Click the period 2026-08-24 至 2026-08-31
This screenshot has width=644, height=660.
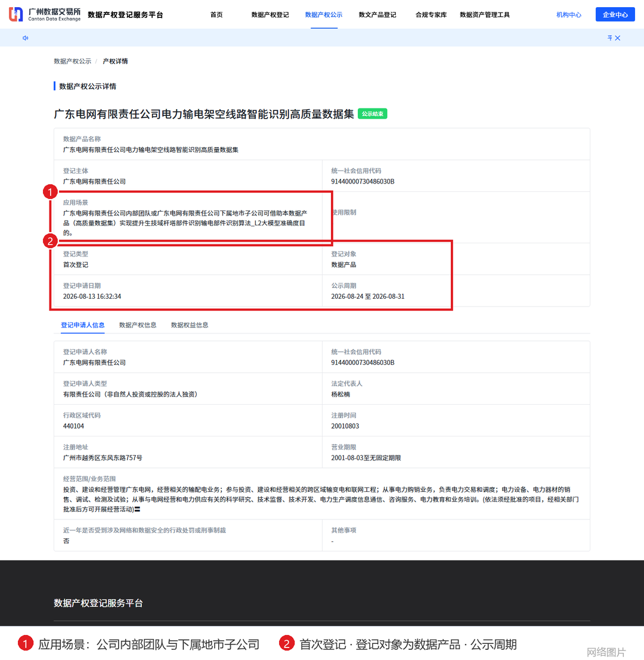368,296
